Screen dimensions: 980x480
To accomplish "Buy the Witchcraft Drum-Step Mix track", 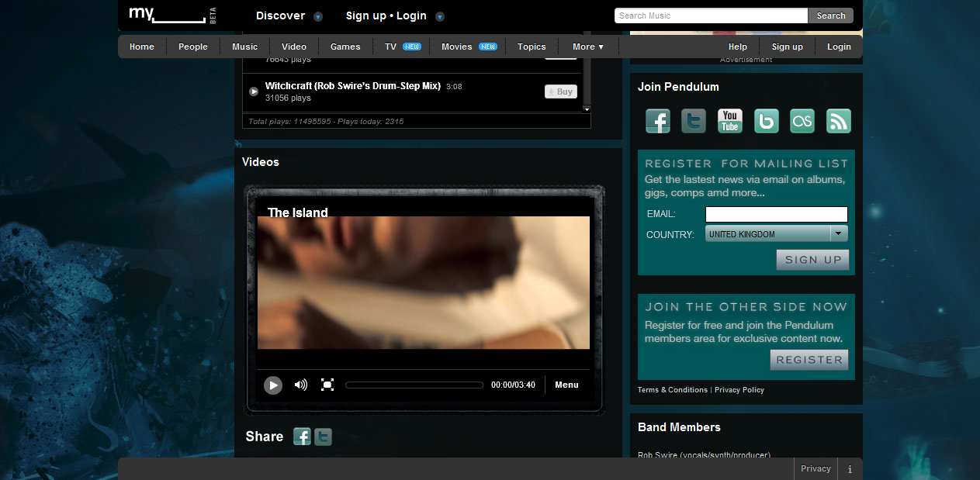I will [x=561, y=92].
